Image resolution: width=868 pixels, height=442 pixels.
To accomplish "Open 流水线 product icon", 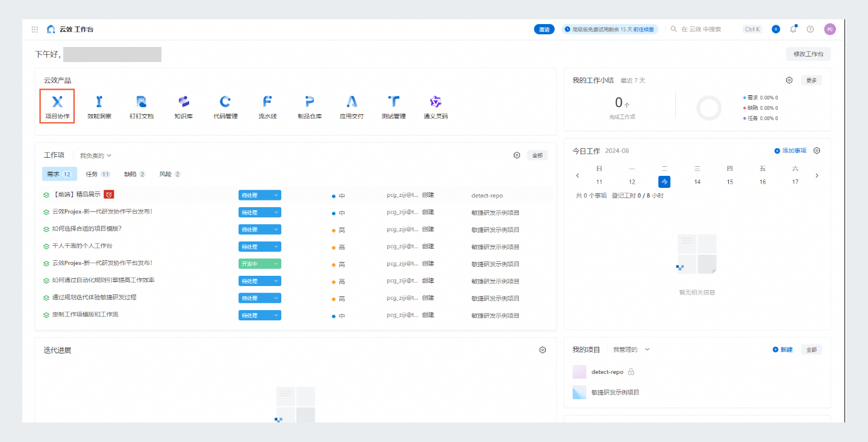I will (x=267, y=107).
